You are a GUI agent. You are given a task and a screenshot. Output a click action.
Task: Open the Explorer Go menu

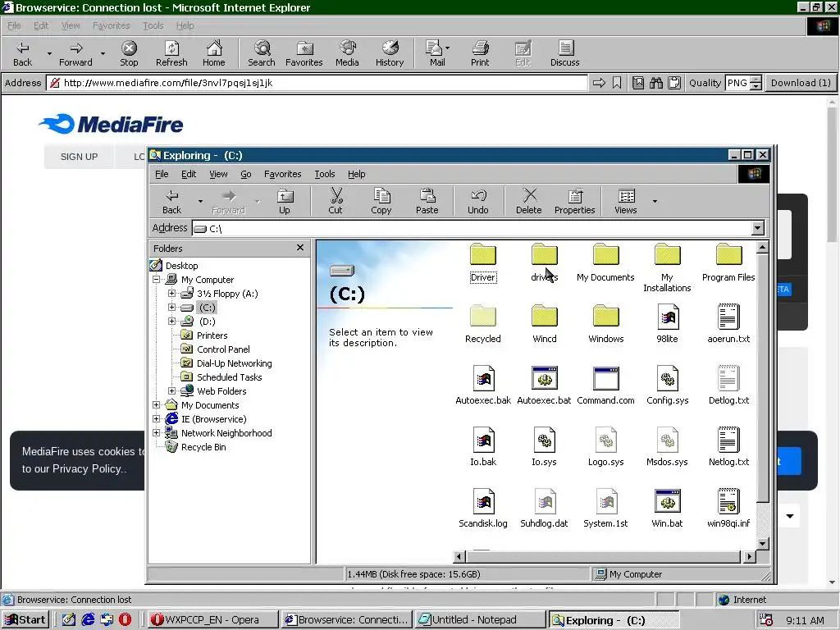click(x=246, y=174)
